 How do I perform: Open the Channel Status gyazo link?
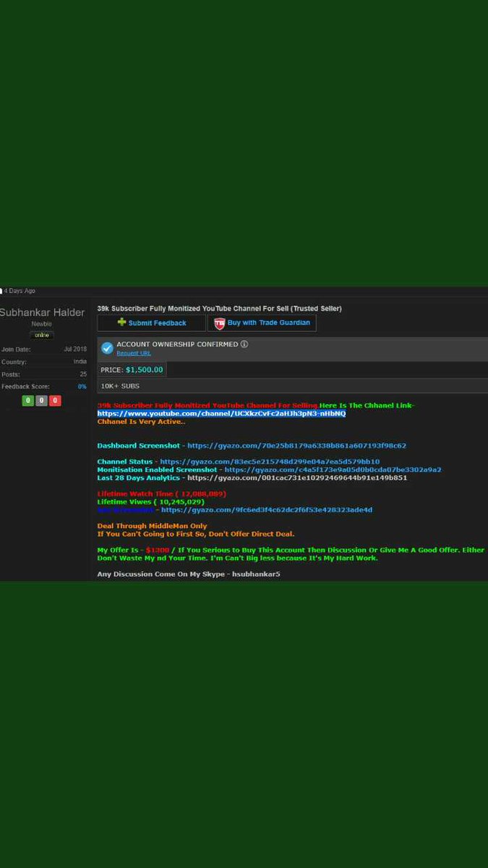click(270, 461)
